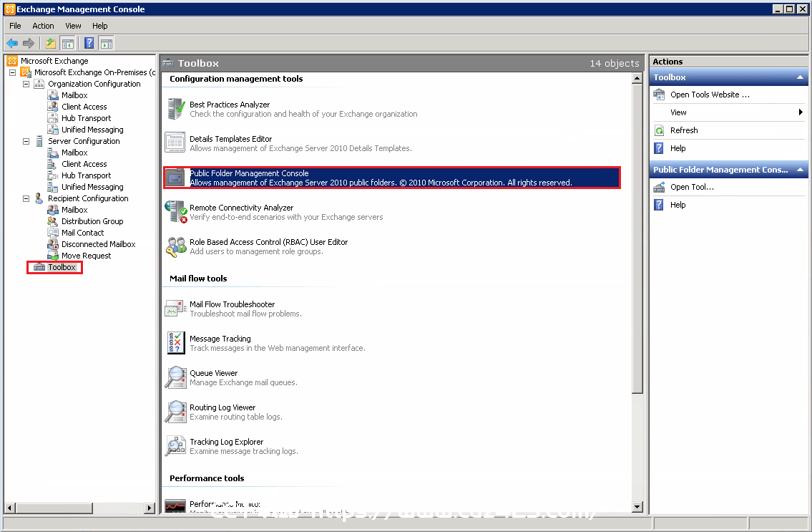Image resolution: width=812 pixels, height=532 pixels.
Task: Open the Help menu in menu bar
Action: click(100, 26)
